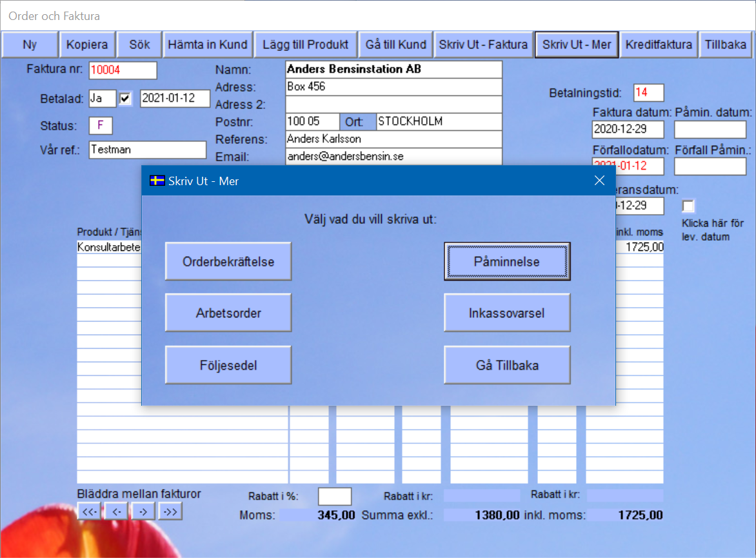Jump to last invoice with ->> arrow
Viewport: 756px width, 558px height.
(x=170, y=512)
